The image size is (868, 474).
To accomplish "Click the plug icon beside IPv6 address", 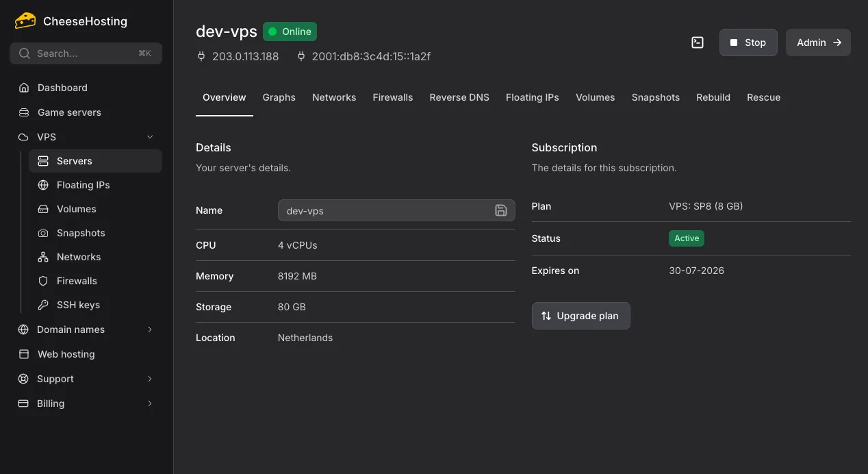I will [x=301, y=56].
